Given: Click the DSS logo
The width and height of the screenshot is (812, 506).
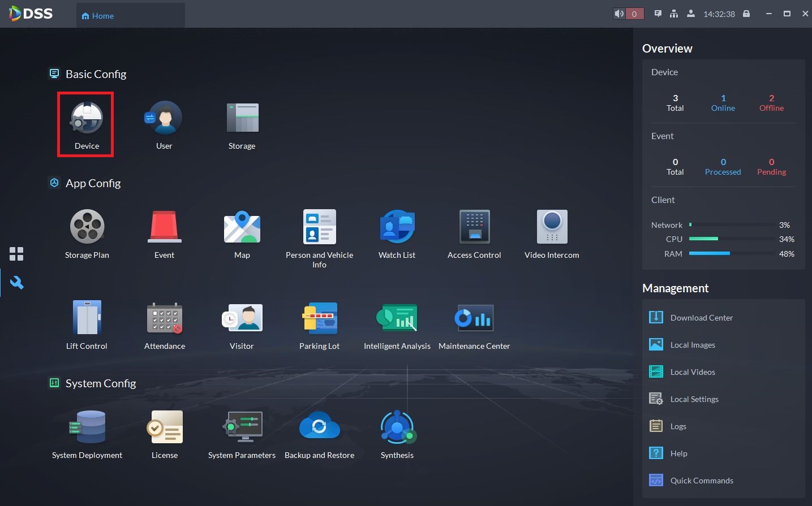Looking at the screenshot, I should tap(31, 14).
